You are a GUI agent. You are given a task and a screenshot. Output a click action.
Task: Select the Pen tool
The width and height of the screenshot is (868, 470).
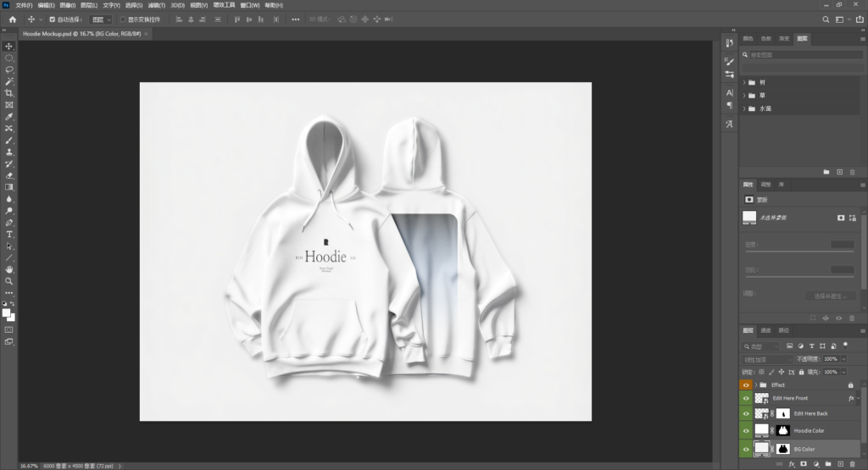[x=8, y=222]
